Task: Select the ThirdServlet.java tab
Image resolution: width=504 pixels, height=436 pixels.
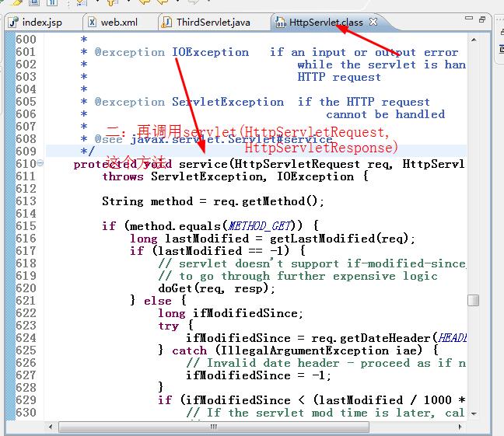Action: 206,23
